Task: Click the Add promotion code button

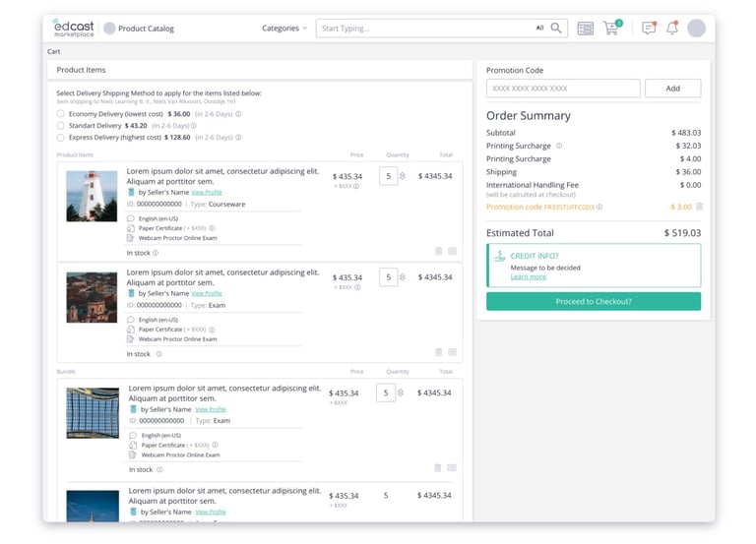Action: click(x=673, y=89)
